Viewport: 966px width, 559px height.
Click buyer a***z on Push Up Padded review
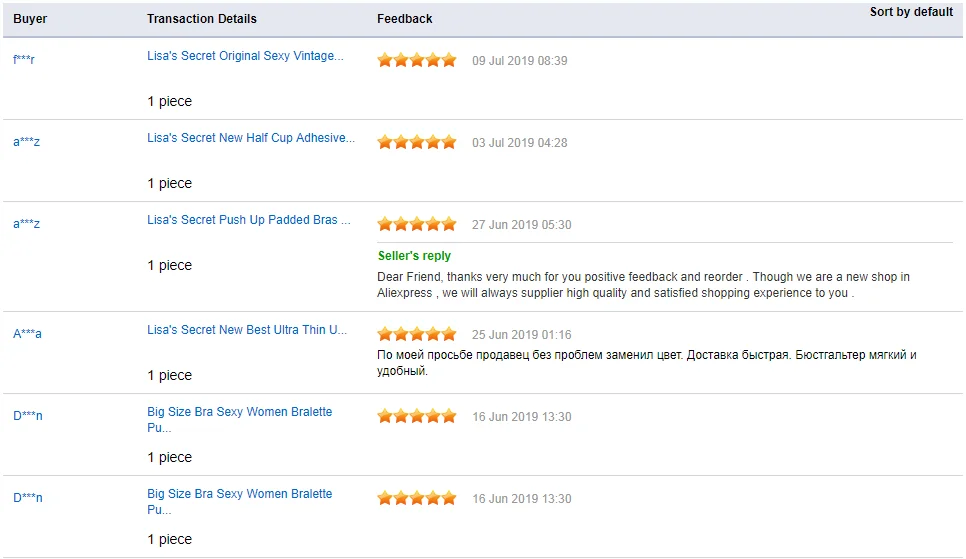26,224
